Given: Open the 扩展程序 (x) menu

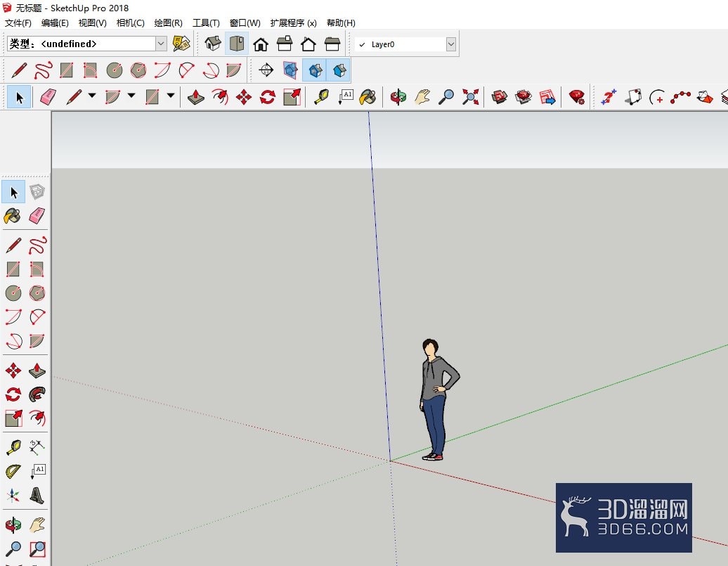Looking at the screenshot, I should (294, 22).
